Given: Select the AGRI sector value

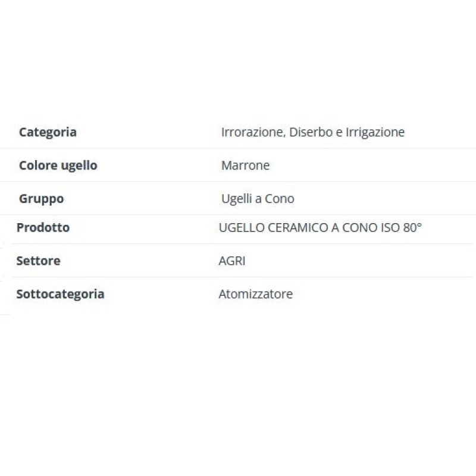Looking at the screenshot, I should coord(232,261).
